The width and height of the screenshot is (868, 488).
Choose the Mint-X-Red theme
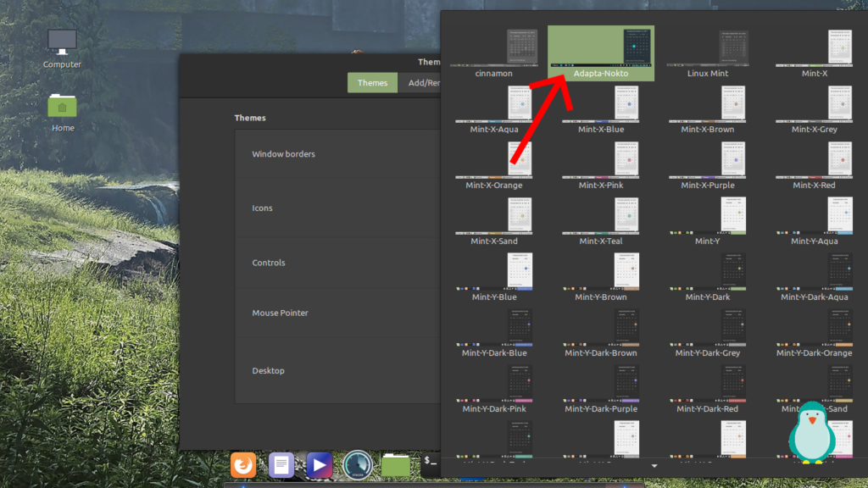815,165
